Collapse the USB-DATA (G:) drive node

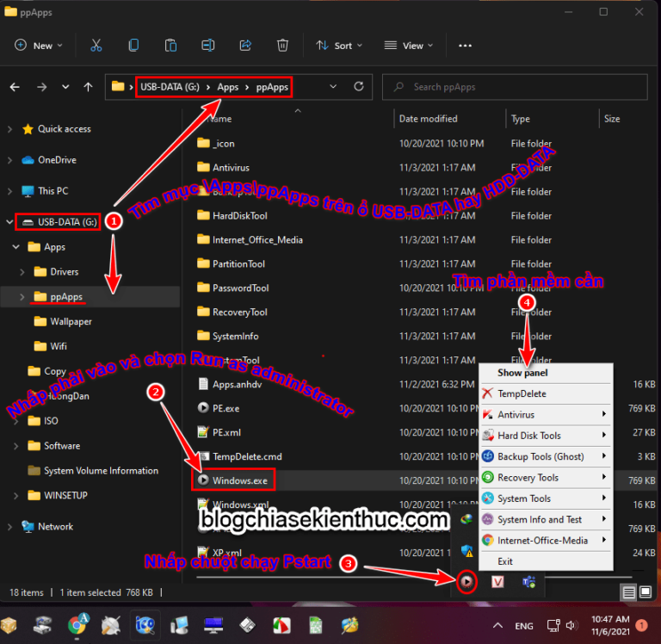click(10, 222)
